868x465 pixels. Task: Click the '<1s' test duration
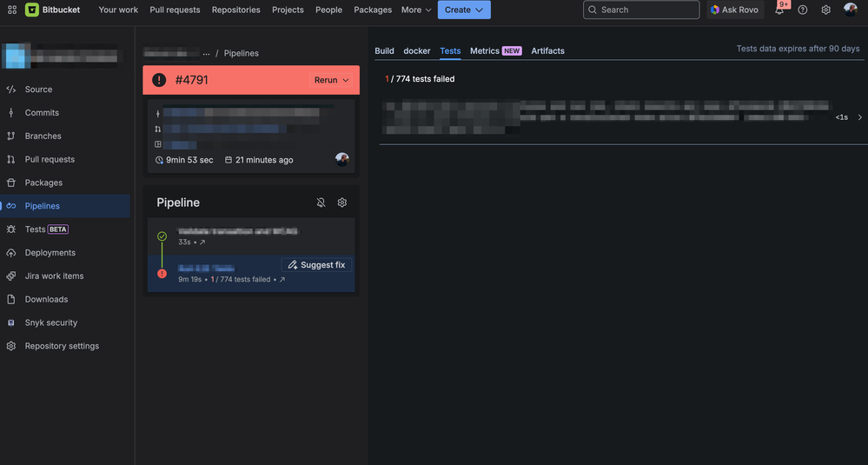click(841, 117)
